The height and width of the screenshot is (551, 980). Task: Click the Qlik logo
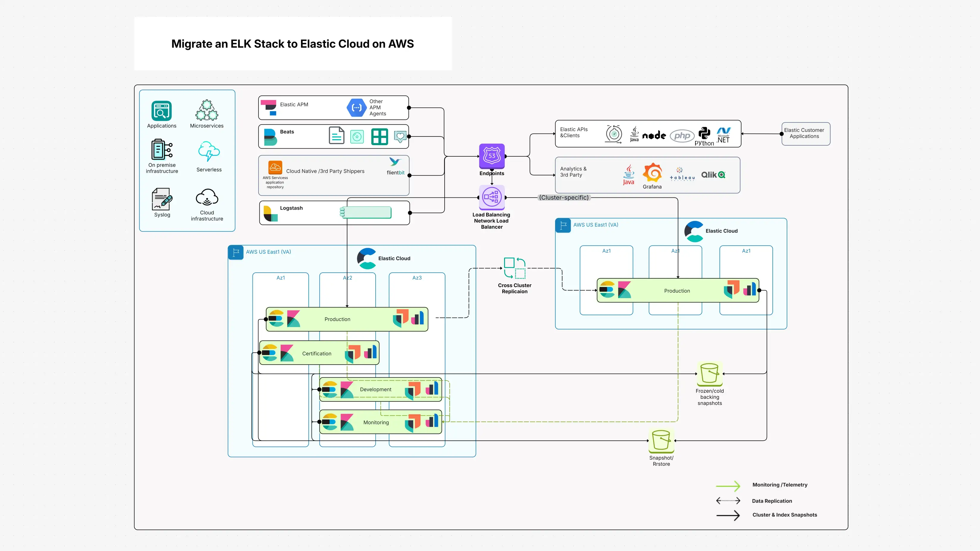click(713, 175)
